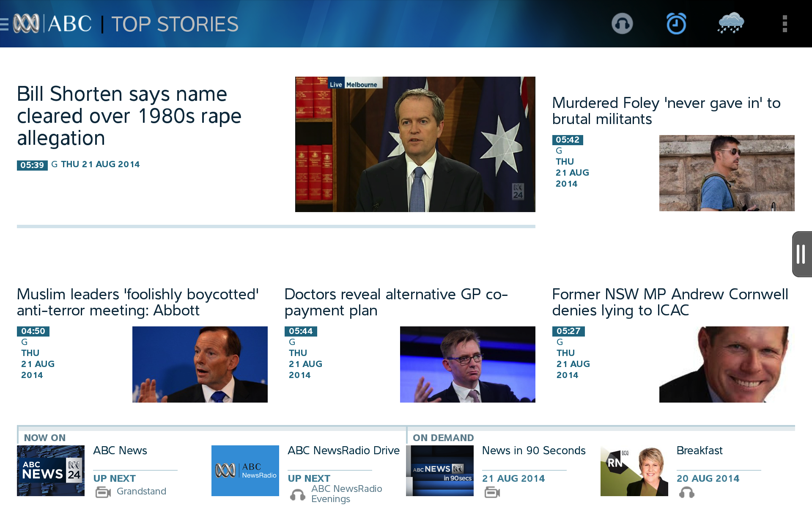Image resolution: width=812 pixels, height=508 pixels.
Task: Open the three-dot overflow menu
Action: tap(785, 24)
